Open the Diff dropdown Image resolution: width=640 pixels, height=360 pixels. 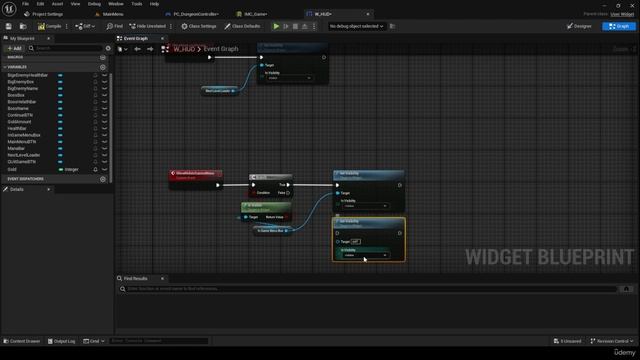coord(85,26)
